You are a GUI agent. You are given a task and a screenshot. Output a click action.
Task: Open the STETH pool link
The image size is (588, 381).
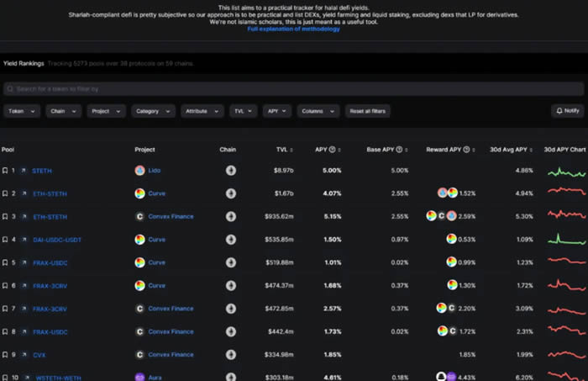coord(42,171)
